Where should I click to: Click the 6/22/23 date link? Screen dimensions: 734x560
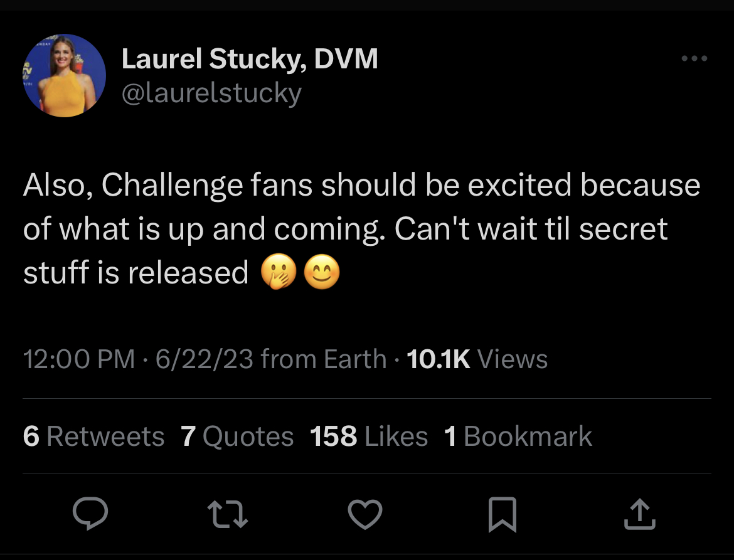[x=204, y=359]
